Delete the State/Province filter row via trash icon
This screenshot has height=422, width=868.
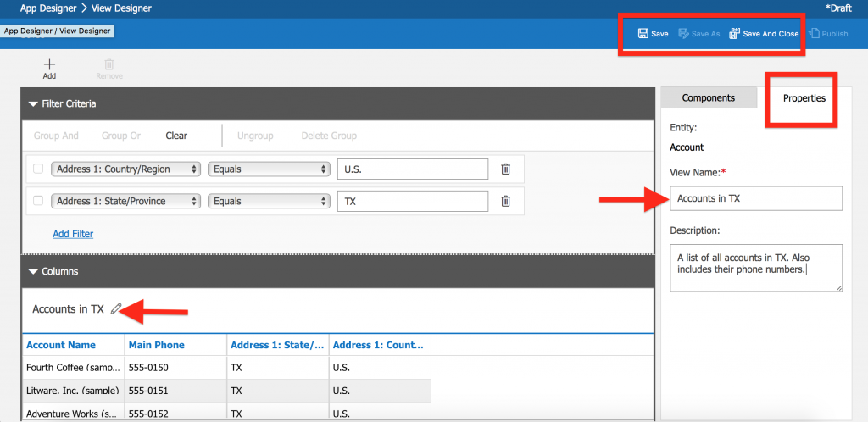[505, 201]
